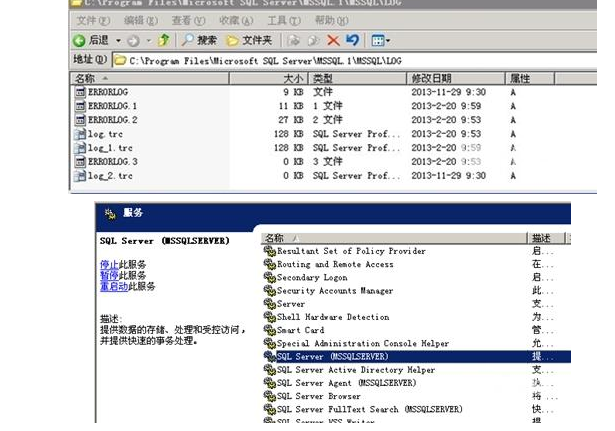Open the Back history dropdown arrow
The height and width of the screenshot is (431, 615).
118,40
